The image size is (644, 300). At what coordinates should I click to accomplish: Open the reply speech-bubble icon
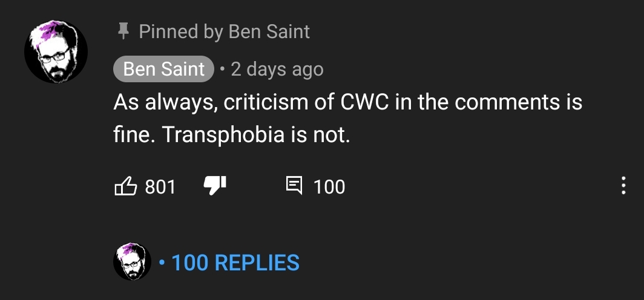point(294,186)
